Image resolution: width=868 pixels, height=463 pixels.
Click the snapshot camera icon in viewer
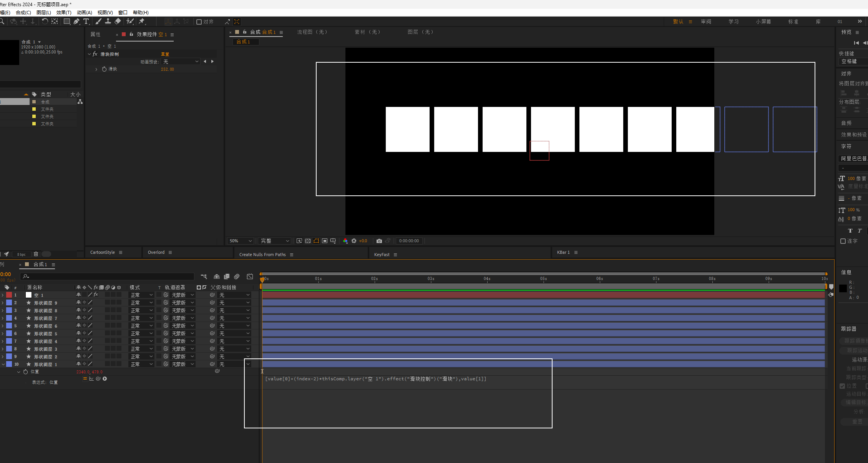[379, 241]
